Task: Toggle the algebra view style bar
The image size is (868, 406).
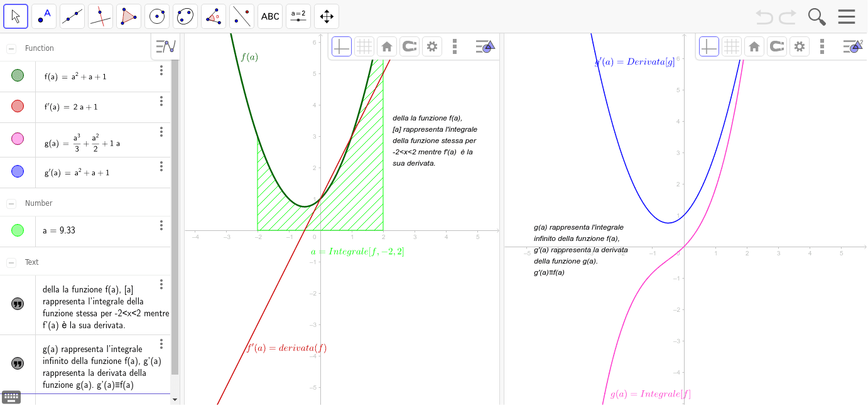Action: 165,46
